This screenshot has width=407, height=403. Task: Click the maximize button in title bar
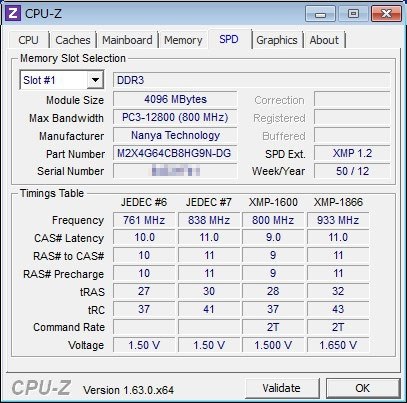pos(353,14)
